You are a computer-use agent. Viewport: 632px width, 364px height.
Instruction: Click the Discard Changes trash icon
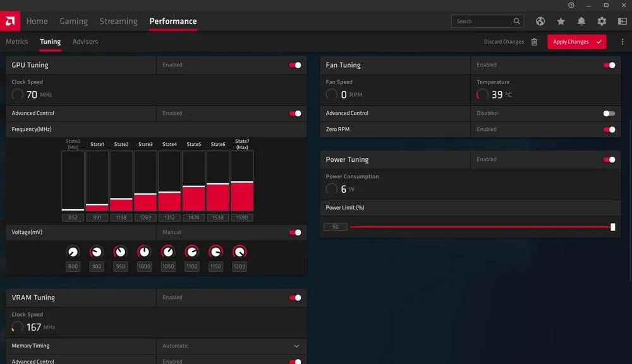[534, 42]
